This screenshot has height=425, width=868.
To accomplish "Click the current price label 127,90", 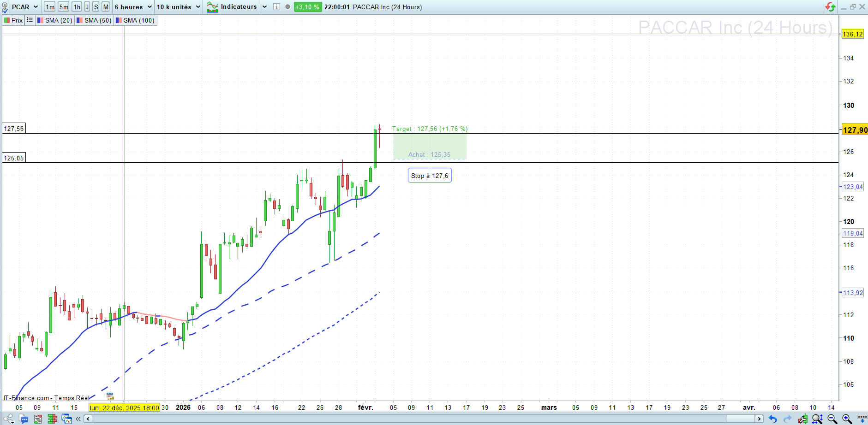I will 855,130.
